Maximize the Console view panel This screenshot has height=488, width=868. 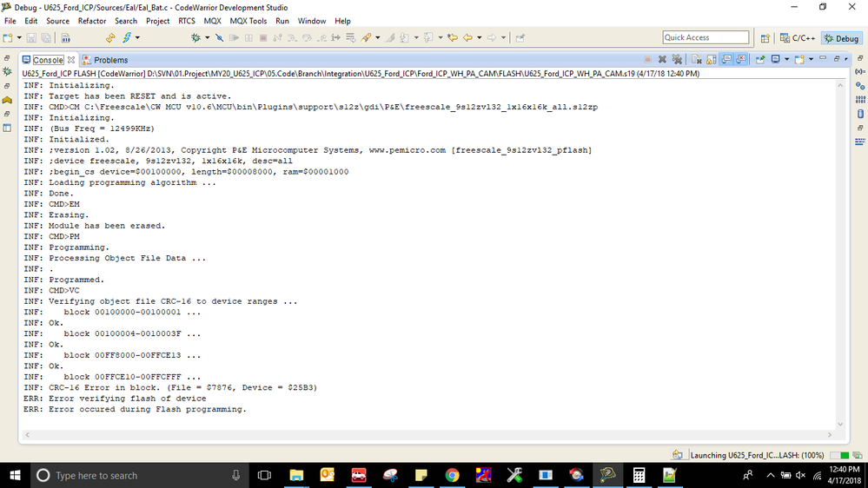click(837, 59)
